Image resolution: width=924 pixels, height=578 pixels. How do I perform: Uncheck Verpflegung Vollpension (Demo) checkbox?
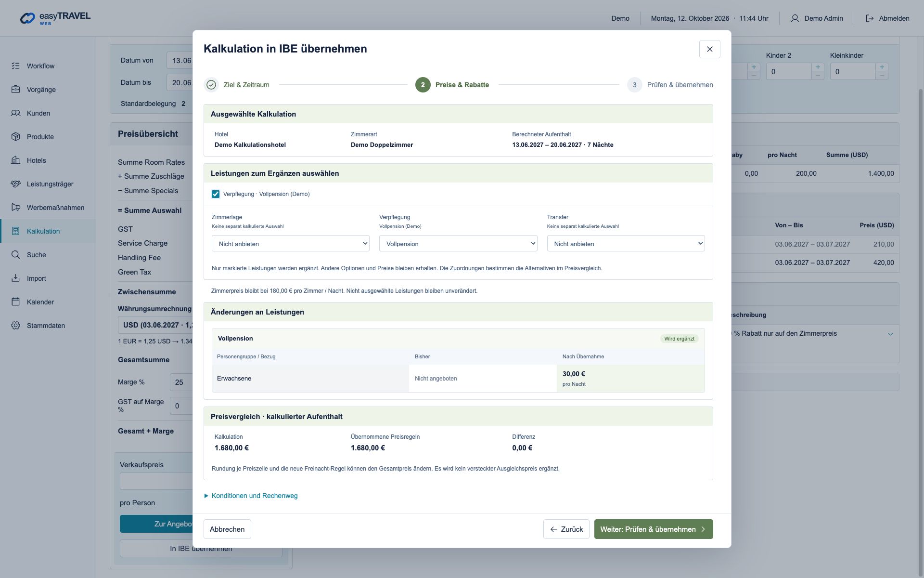(216, 194)
